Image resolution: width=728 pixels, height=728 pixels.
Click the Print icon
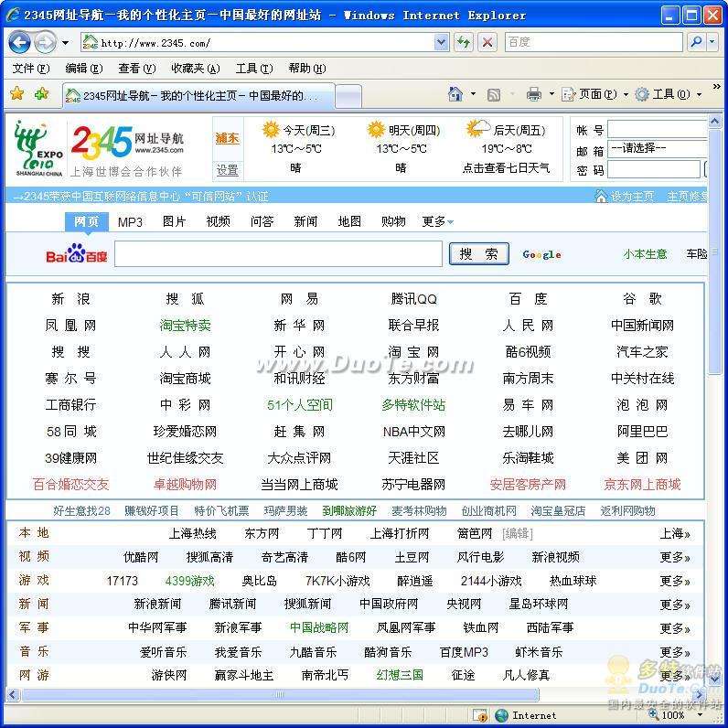tap(533, 94)
